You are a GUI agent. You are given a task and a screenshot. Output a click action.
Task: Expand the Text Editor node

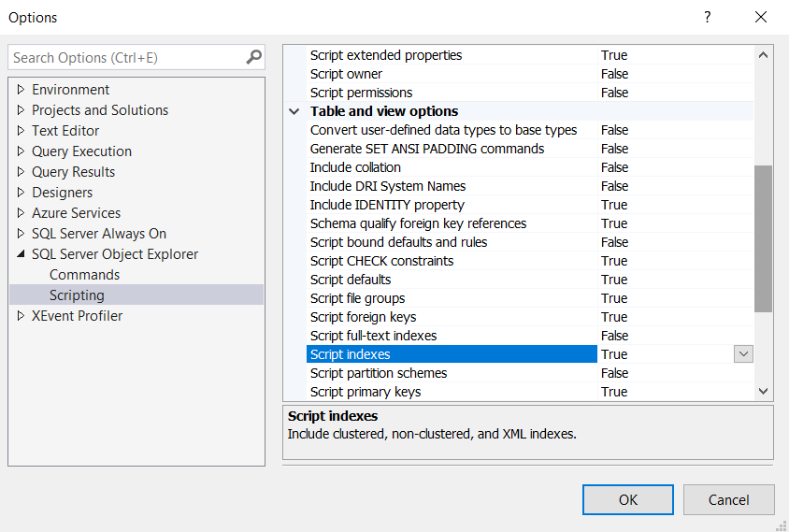coord(21,130)
